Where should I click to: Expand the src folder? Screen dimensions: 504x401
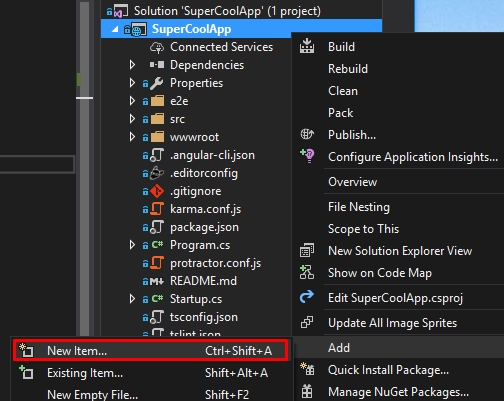click(132, 119)
